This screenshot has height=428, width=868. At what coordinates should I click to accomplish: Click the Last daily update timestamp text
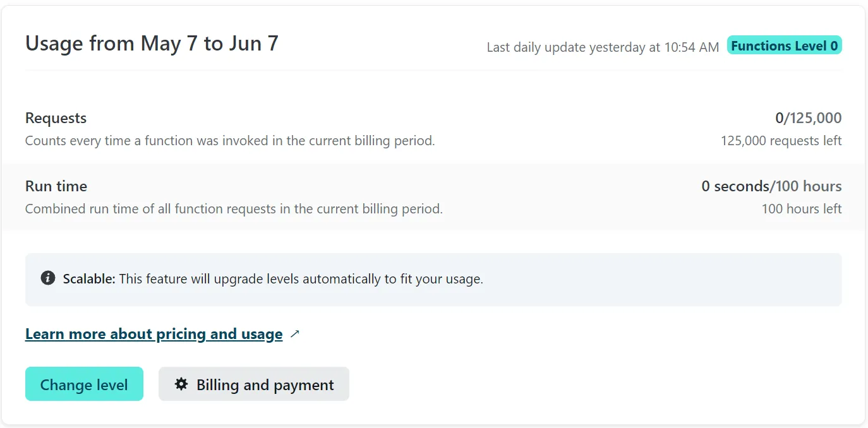click(x=603, y=47)
